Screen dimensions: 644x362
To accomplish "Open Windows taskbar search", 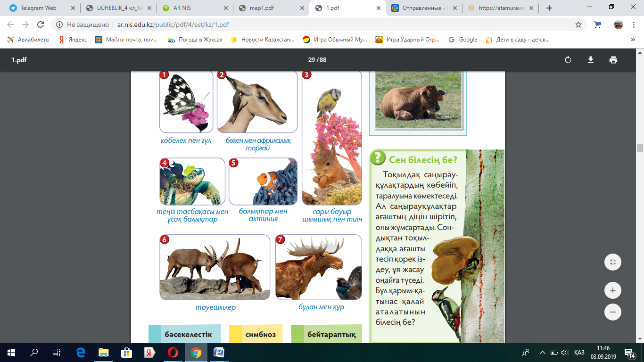I will point(34,352).
